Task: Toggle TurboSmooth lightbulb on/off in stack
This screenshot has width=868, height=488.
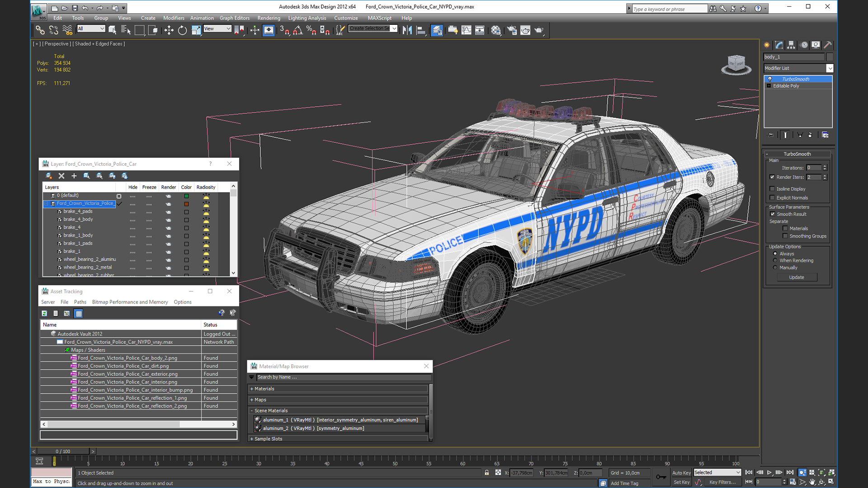Action: tap(770, 79)
